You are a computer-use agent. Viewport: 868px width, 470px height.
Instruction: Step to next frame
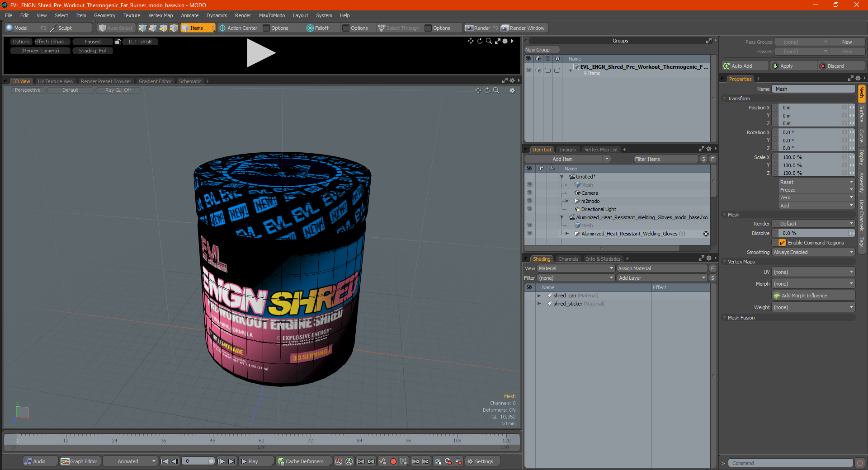click(222, 461)
